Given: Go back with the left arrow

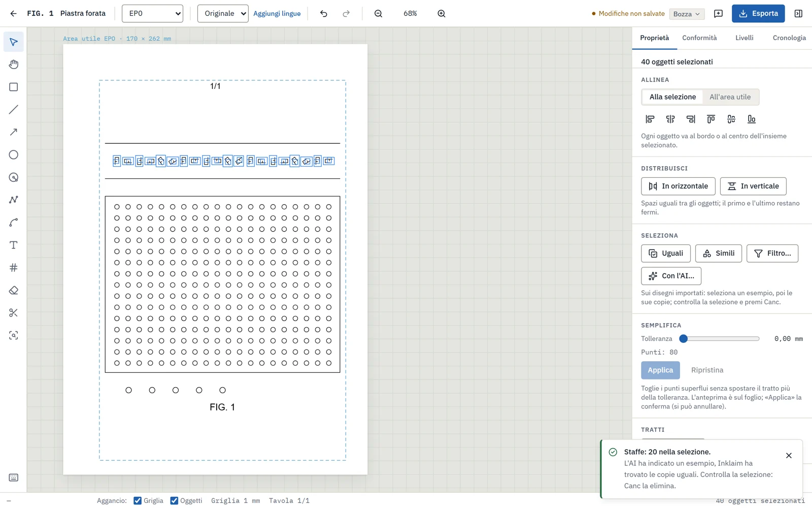Looking at the screenshot, I should (13, 14).
